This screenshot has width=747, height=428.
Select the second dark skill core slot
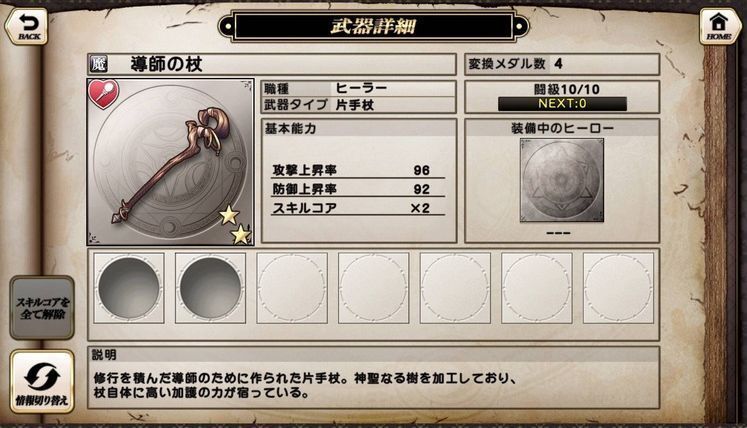(x=210, y=288)
